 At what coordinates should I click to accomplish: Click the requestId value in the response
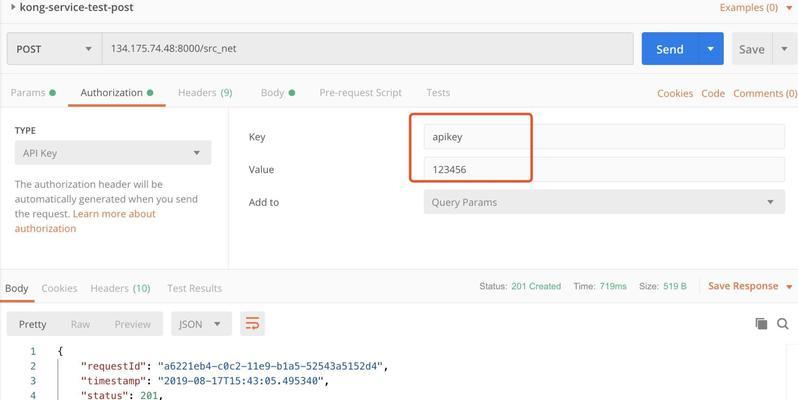[273, 366]
